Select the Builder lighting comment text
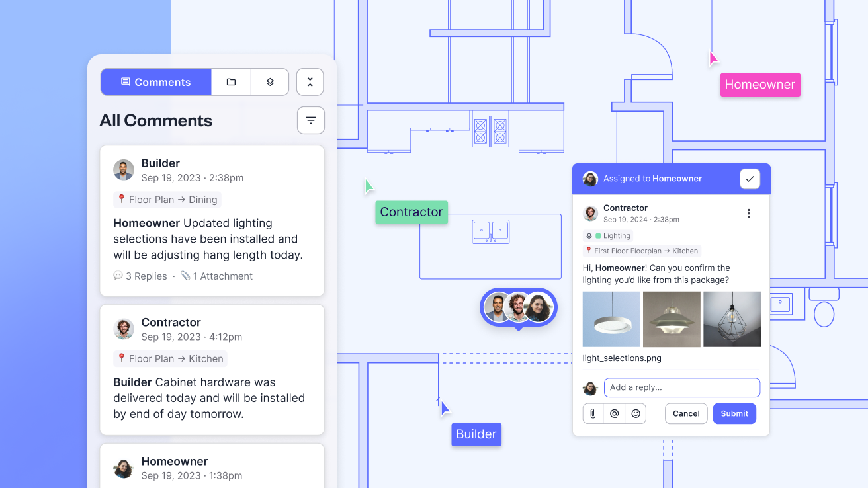 208,239
